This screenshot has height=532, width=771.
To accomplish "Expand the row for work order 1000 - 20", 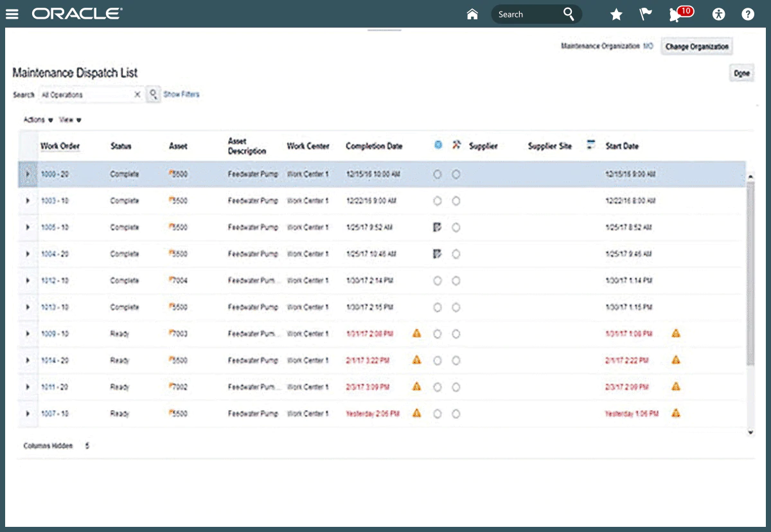I will pos(27,174).
